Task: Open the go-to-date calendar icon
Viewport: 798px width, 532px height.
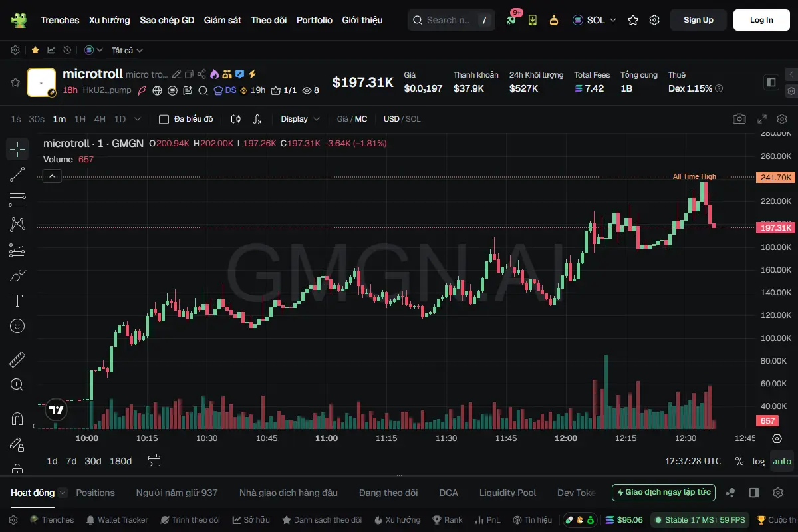Action: (154, 460)
